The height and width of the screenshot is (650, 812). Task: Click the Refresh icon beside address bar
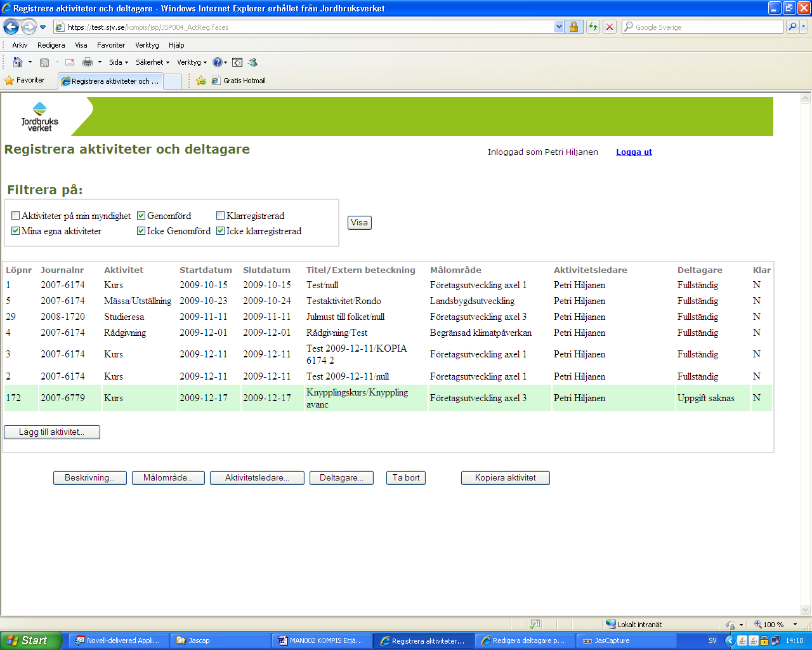593,27
